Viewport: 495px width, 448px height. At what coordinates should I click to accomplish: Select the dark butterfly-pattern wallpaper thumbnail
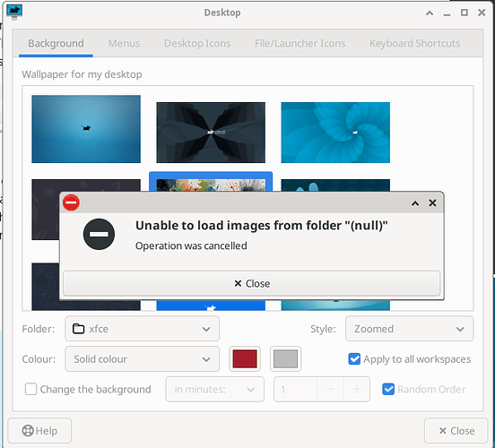[x=211, y=133]
